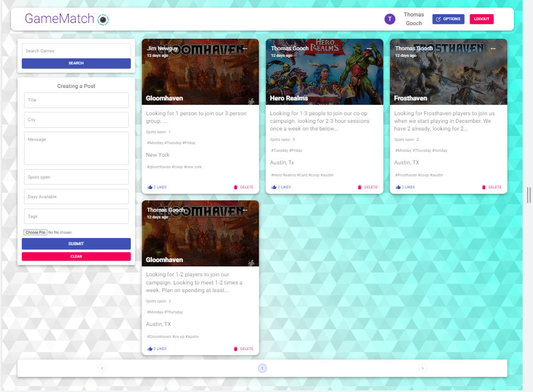Click the page's vertical scrollbar handle
This screenshot has width=533, height=392.
[529, 195]
